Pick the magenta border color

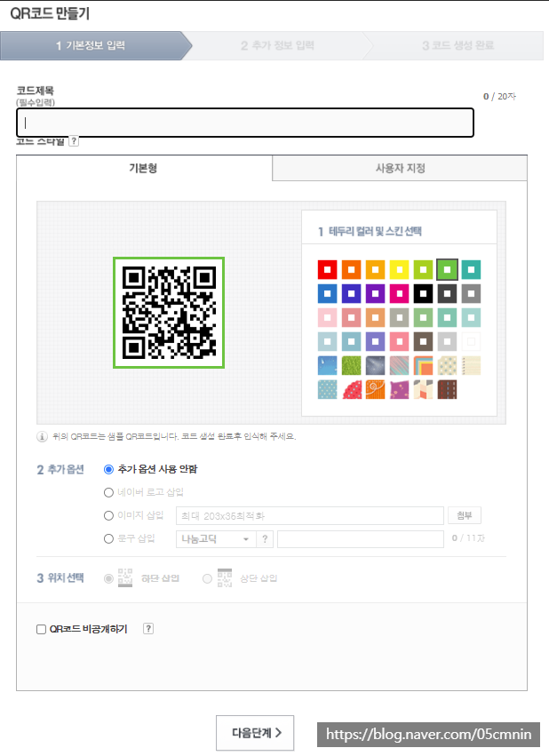click(x=399, y=294)
